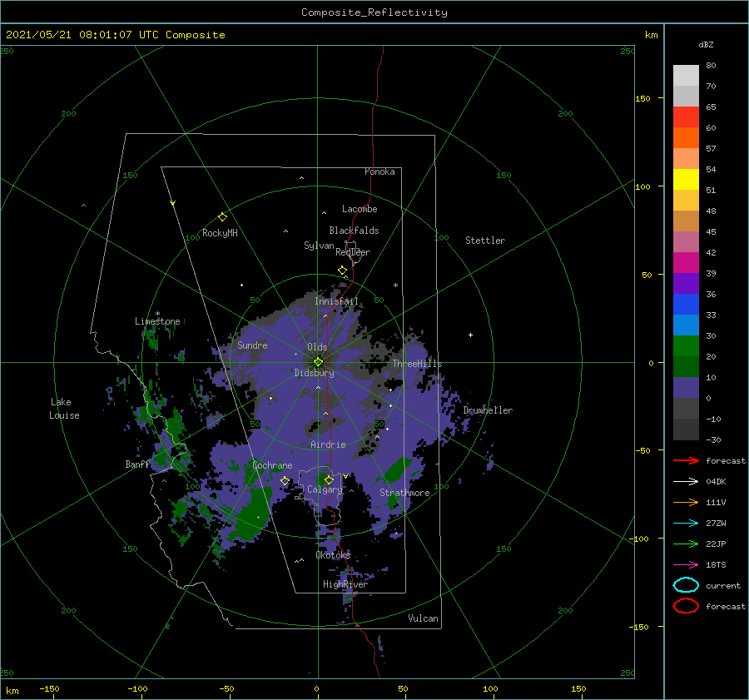Click the RockyMH label
This screenshot has height=700, width=749.
(221, 233)
